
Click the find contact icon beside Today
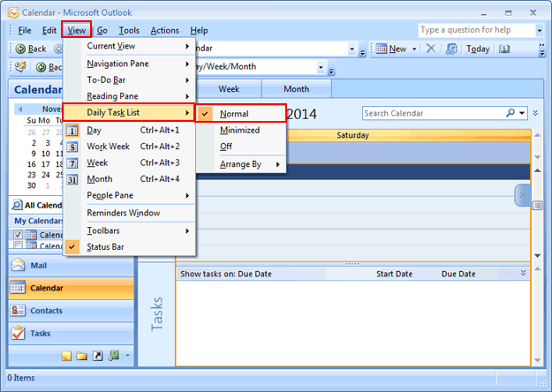(451, 49)
